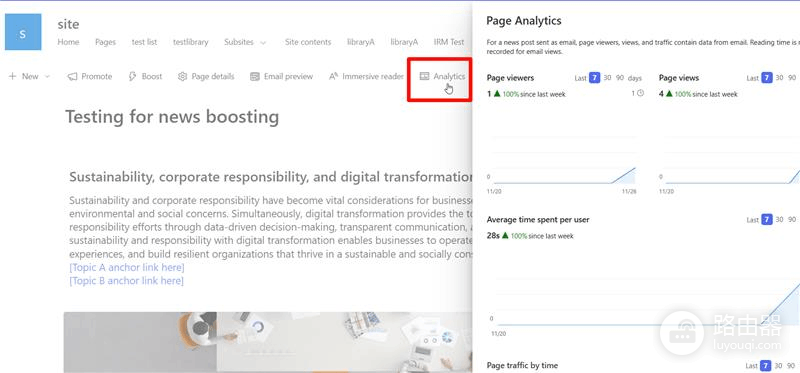800x373 pixels.
Task: Select 30 days for Page traffic by time
Action: click(x=779, y=366)
